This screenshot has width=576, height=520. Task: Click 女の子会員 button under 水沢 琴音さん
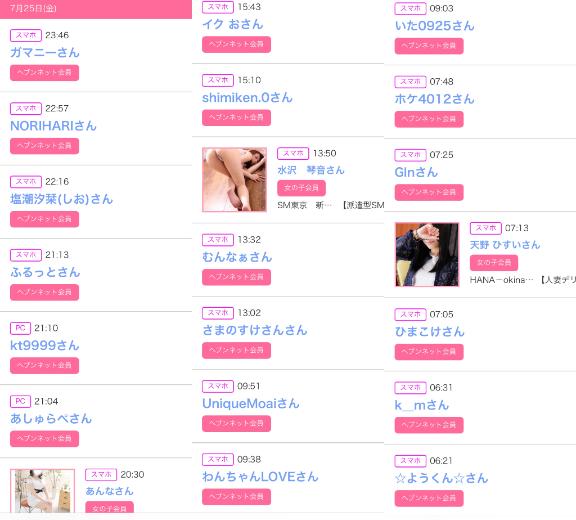click(x=301, y=188)
